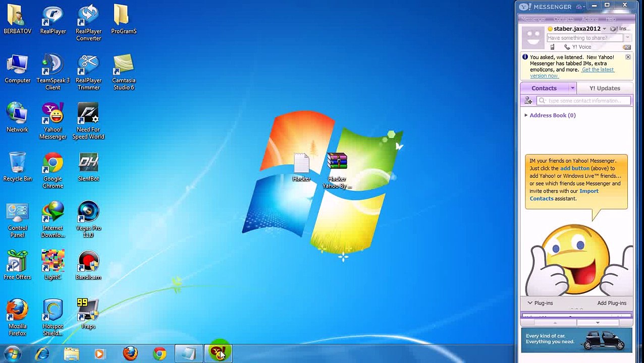Select the Camtasia Studio 6 icon

124,72
